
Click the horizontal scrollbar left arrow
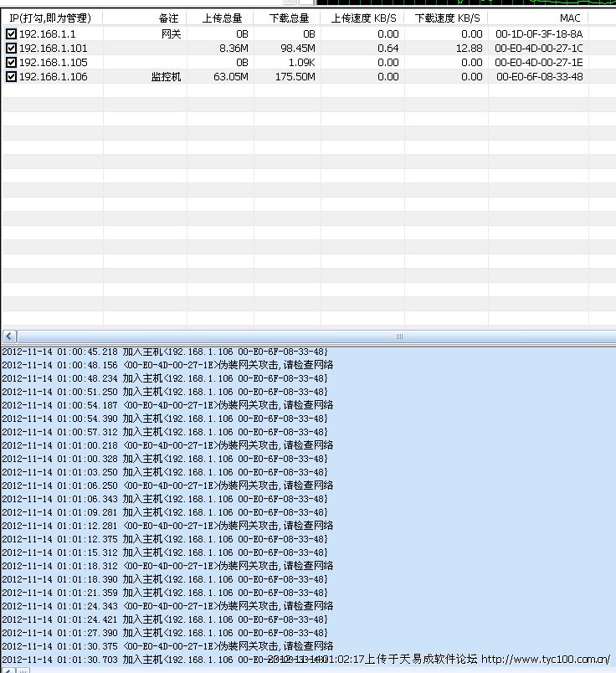click(x=9, y=336)
